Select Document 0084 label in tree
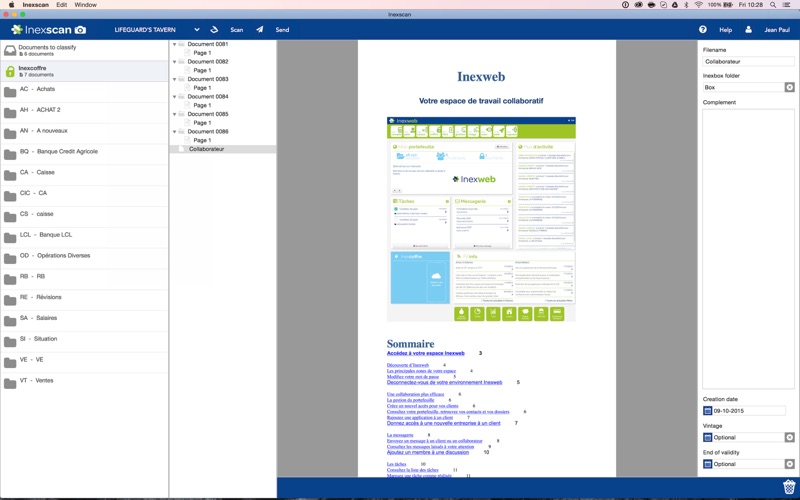Viewport: 800px width, 500px height. pos(208,96)
